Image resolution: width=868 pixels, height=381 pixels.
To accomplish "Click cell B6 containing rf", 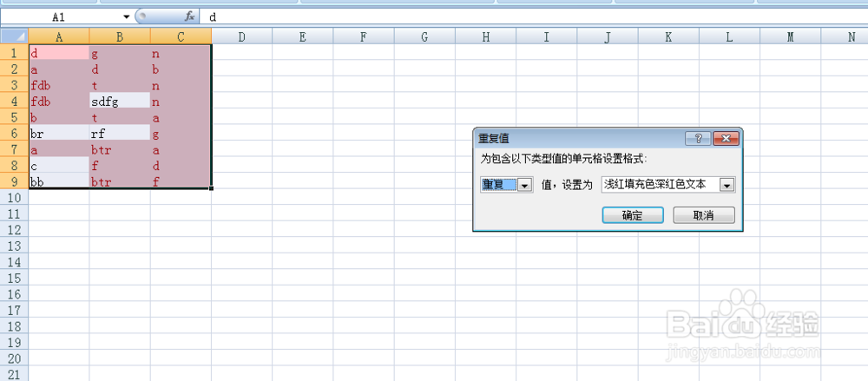I will pos(120,133).
